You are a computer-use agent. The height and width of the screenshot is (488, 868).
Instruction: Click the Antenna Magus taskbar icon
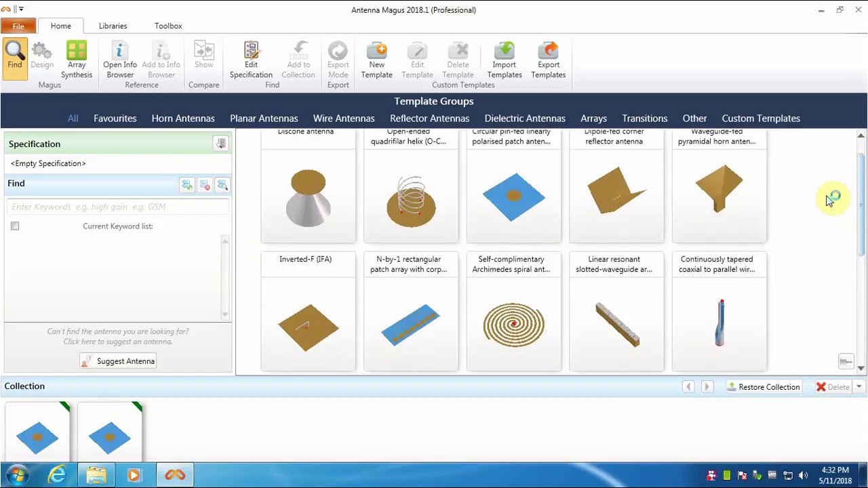point(175,475)
